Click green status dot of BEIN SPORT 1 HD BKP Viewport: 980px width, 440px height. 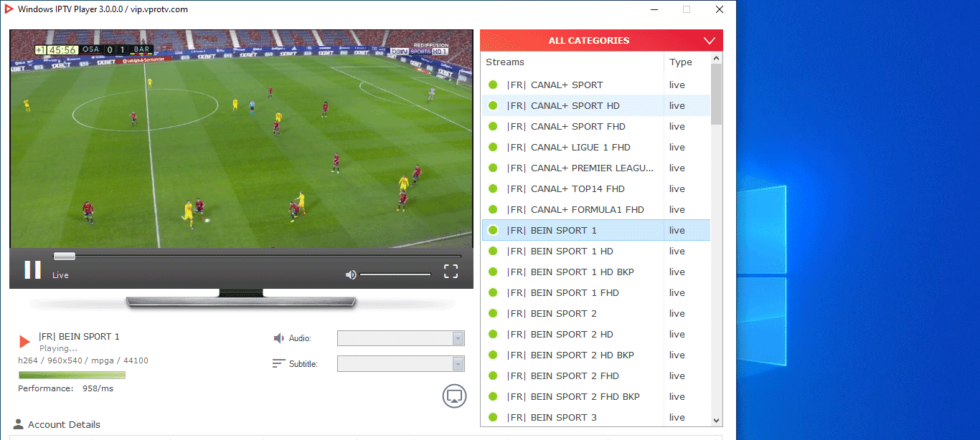(x=493, y=272)
